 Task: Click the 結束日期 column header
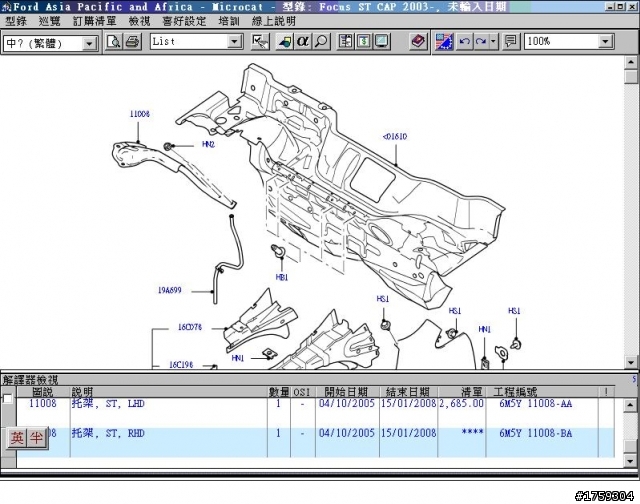tap(408, 392)
